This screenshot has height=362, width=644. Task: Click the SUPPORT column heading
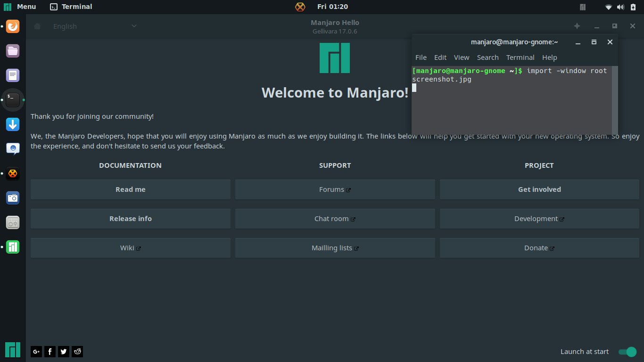click(335, 165)
